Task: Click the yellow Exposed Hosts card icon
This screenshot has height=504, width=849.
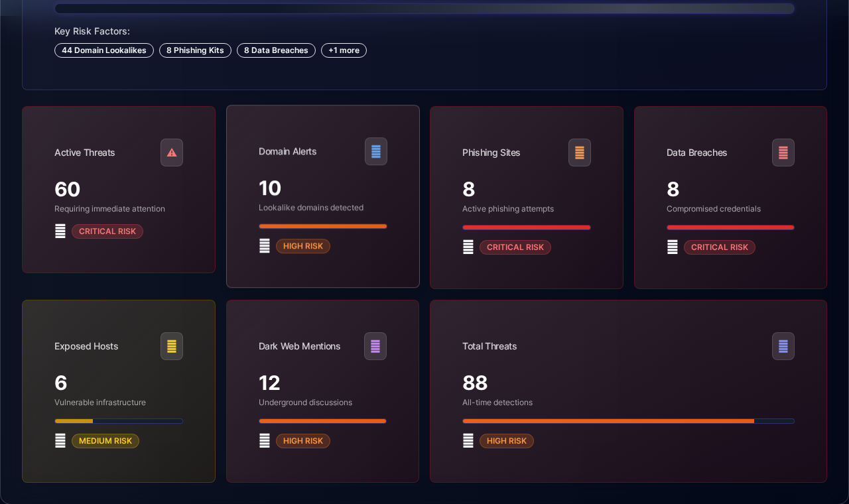Action: (x=172, y=346)
